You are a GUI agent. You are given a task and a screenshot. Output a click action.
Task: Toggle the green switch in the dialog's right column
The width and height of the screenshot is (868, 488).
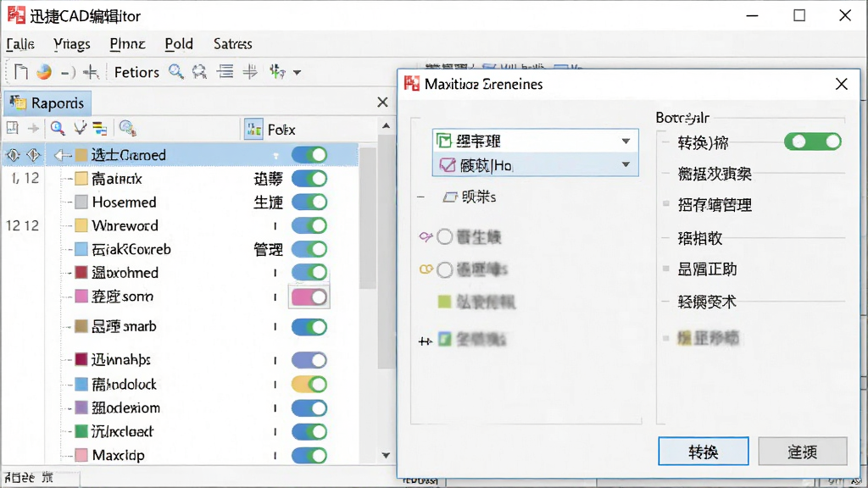click(813, 142)
